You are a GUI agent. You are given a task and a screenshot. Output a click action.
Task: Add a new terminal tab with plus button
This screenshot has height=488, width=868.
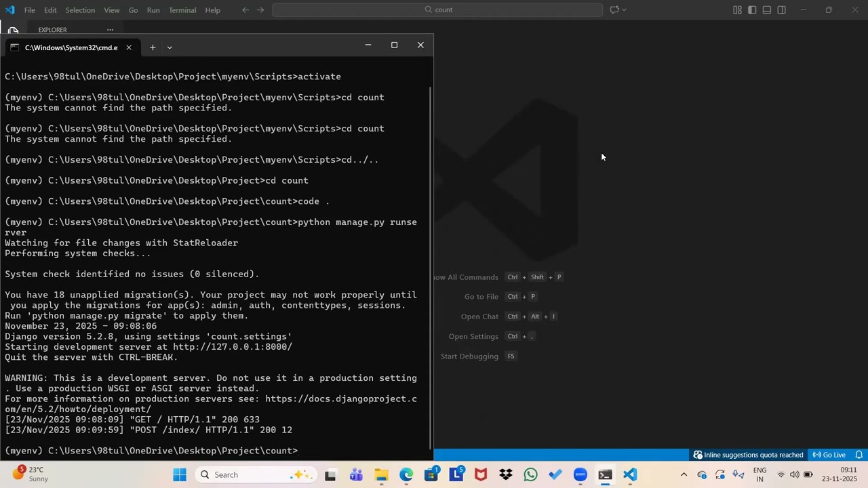coord(153,47)
